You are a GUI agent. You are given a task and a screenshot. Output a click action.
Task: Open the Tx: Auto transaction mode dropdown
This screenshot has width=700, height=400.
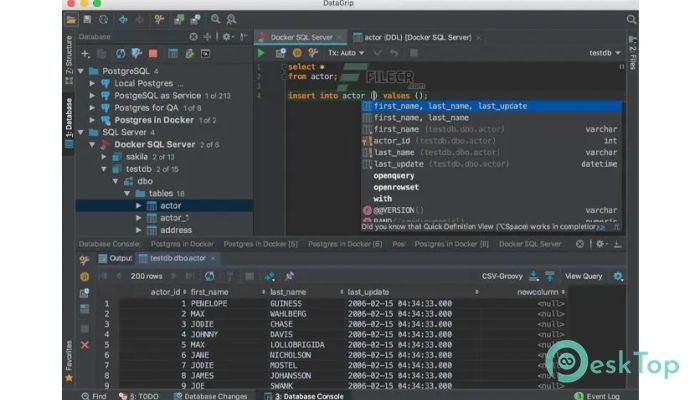point(346,53)
